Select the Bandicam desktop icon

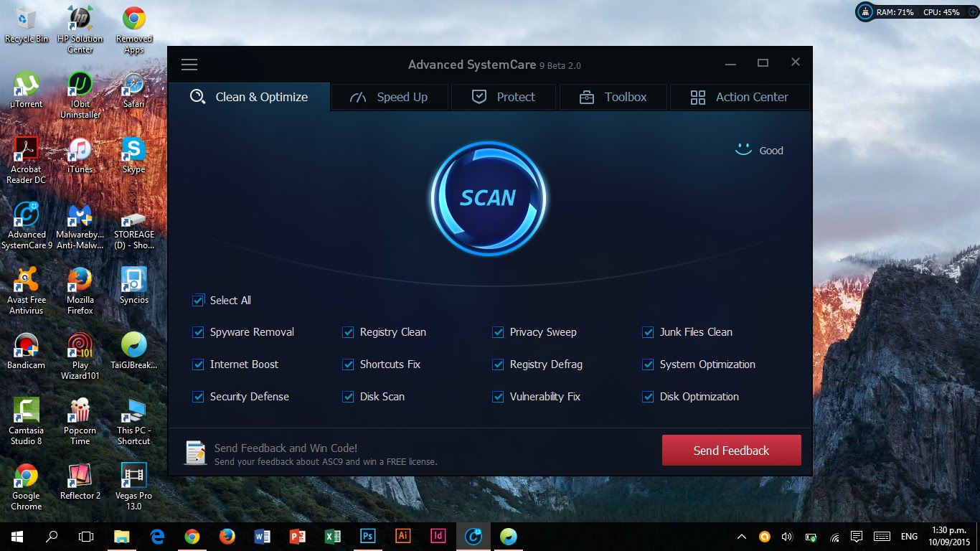click(27, 351)
